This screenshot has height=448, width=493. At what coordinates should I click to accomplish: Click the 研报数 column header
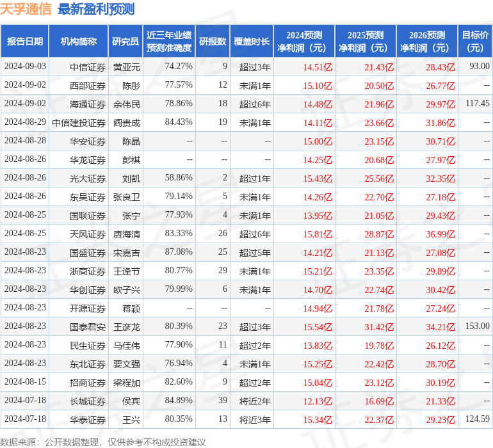(213, 41)
